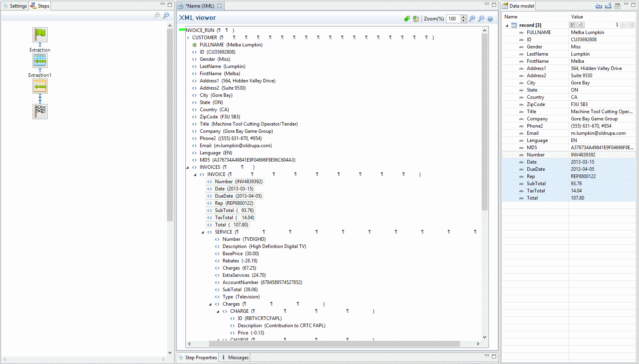This screenshot has height=364, width=639.
Task: Select the first Extraction step icon
Action: [x=40, y=60]
